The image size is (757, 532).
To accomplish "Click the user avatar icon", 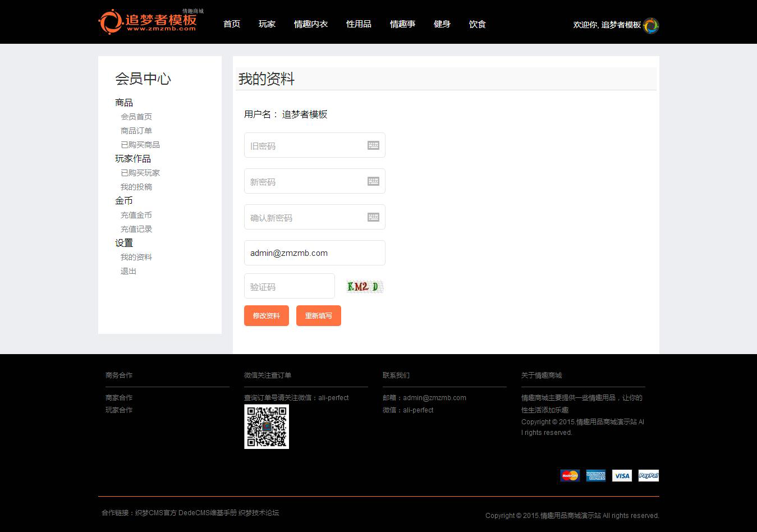I will coord(651,25).
